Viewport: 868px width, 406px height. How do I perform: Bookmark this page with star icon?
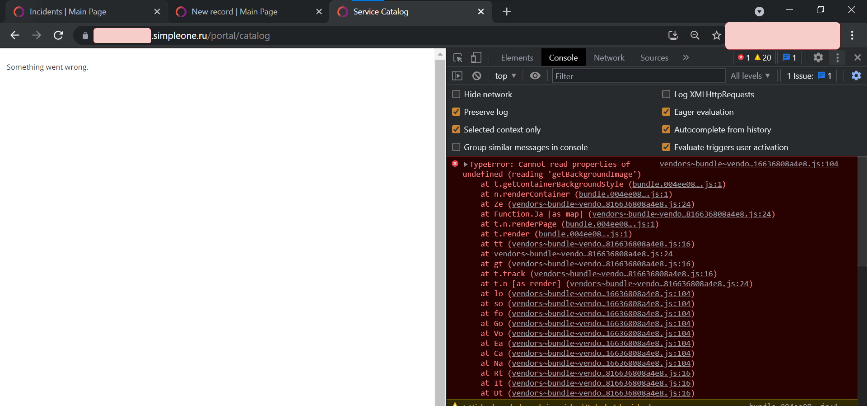[716, 35]
